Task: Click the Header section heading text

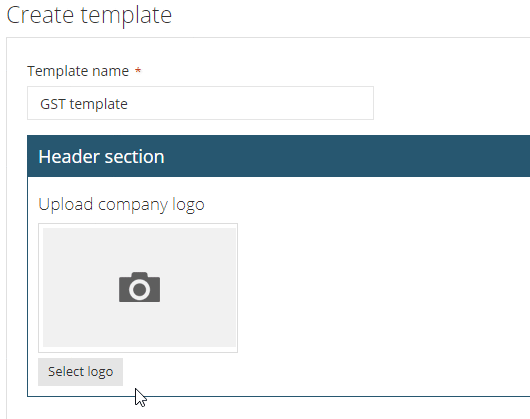Action: tap(101, 157)
